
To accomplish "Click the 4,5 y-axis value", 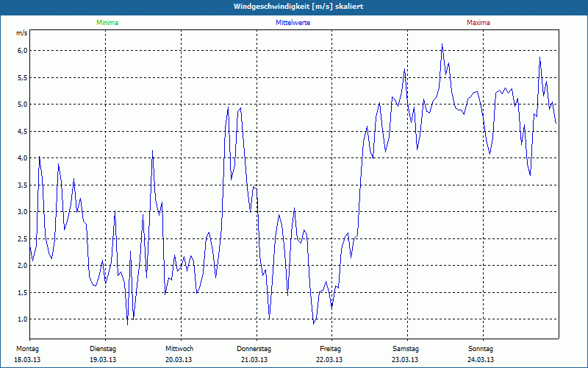I will point(22,132).
